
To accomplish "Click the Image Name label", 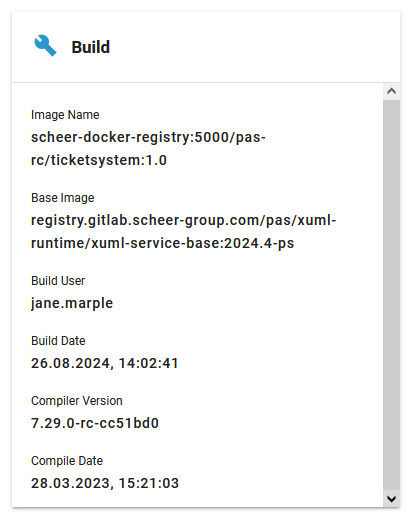I will pyautogui.click(x=65, y=115).
